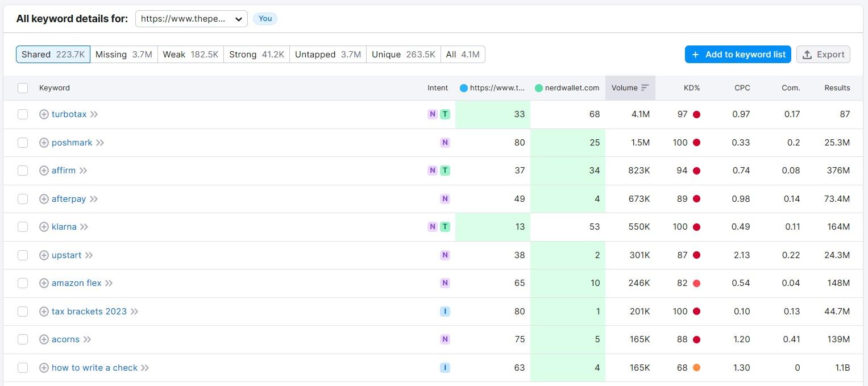Check the amazon flex row checkbox

pyautogui.click(x=23, y=283)
